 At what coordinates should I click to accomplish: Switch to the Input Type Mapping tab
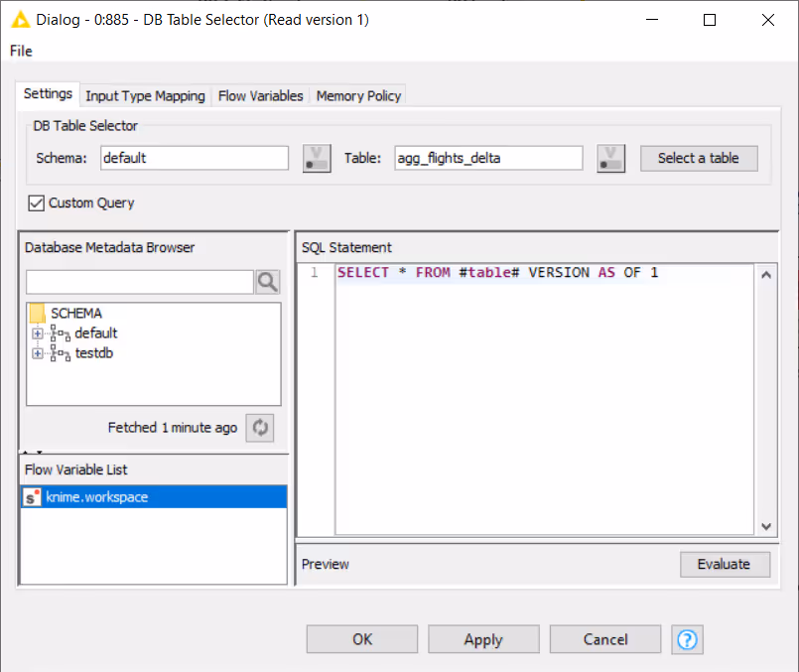[x=145, y=95]
